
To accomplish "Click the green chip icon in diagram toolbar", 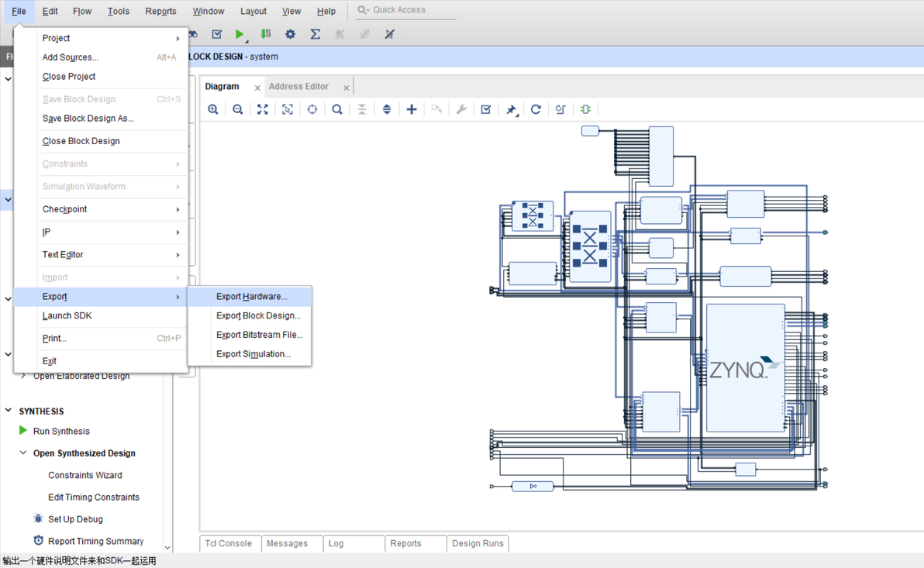I will click(x=585, y=109).
